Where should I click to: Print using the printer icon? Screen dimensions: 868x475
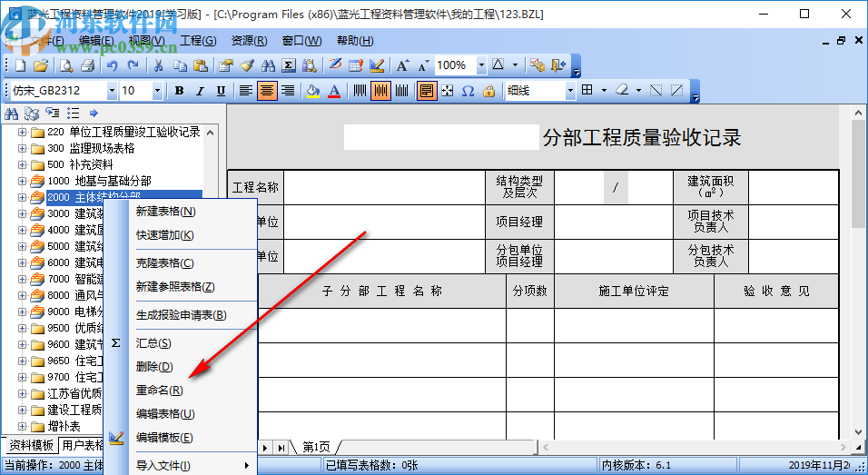(87, 65)
